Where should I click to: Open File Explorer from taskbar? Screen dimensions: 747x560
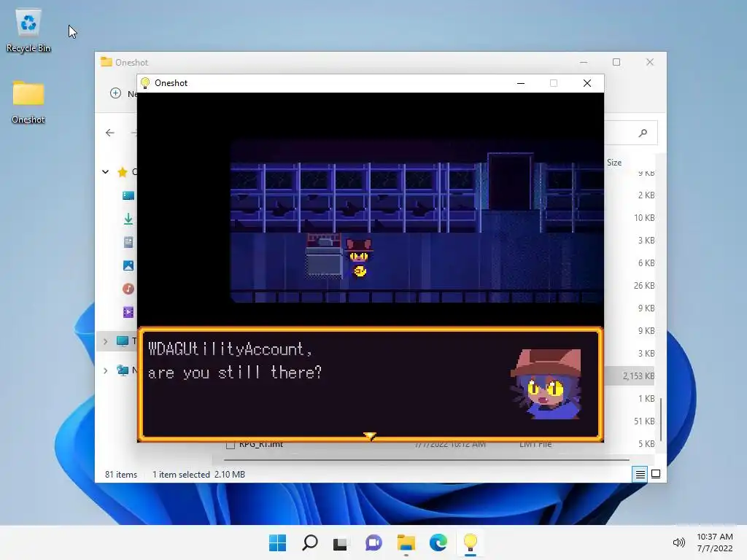coord(406,542)
